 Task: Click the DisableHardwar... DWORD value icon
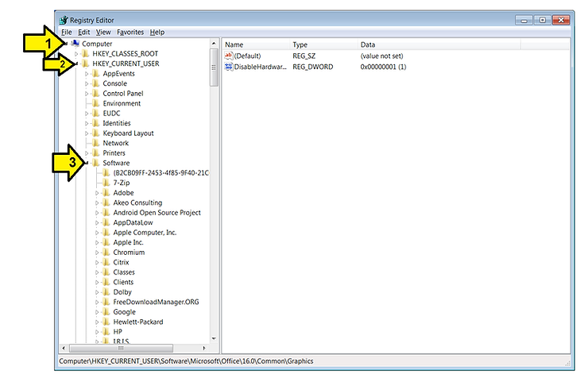coord(229,67)
